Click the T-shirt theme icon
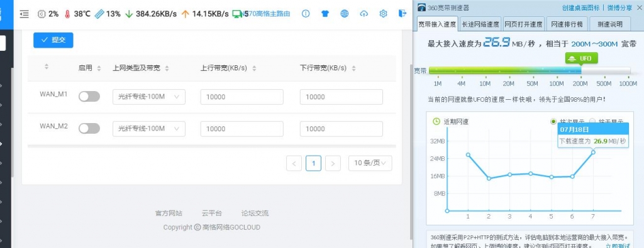The width and height of the screenshot is (644, 248). coord(325,14)
